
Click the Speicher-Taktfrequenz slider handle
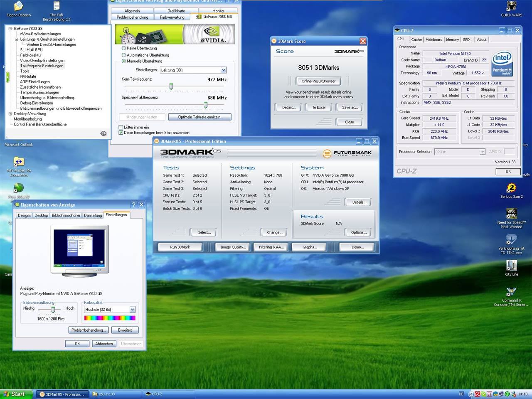pos(205,105)
